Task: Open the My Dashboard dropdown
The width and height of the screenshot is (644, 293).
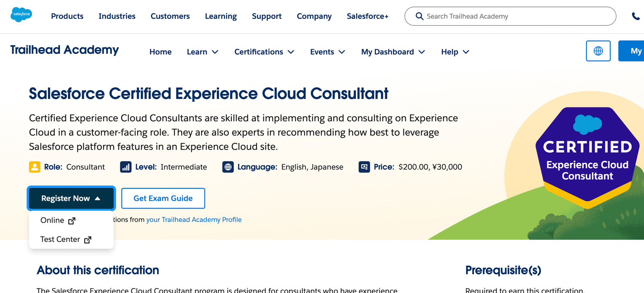Action: click(x=393, y=52)
